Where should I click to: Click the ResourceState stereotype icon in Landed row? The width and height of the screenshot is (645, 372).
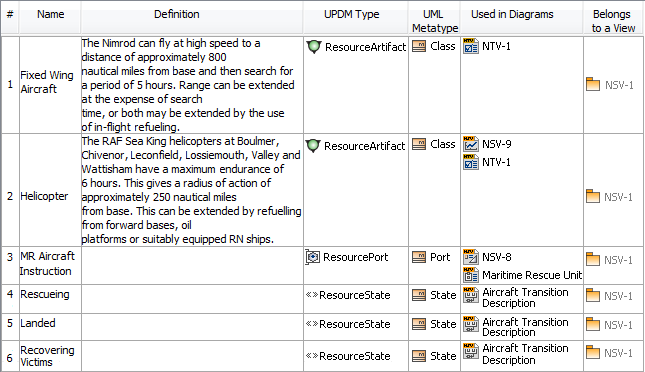[x=312, y=323]
